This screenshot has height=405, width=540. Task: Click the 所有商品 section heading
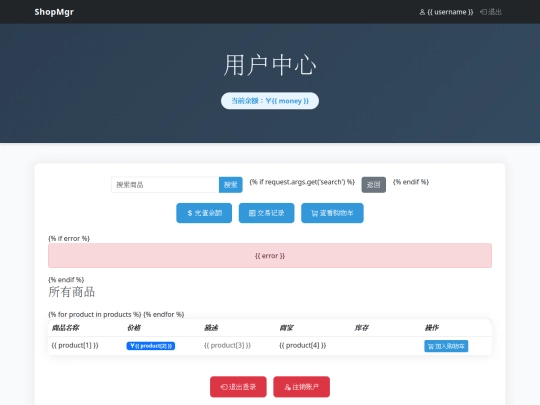click(x=72, y=292)
